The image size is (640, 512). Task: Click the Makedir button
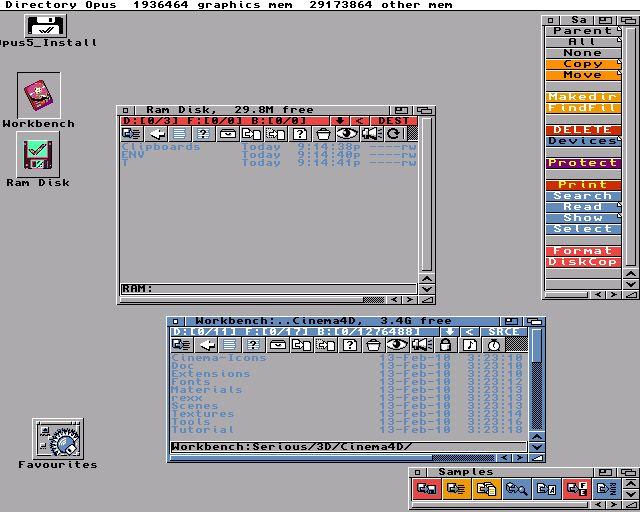[x=583, y=97]
